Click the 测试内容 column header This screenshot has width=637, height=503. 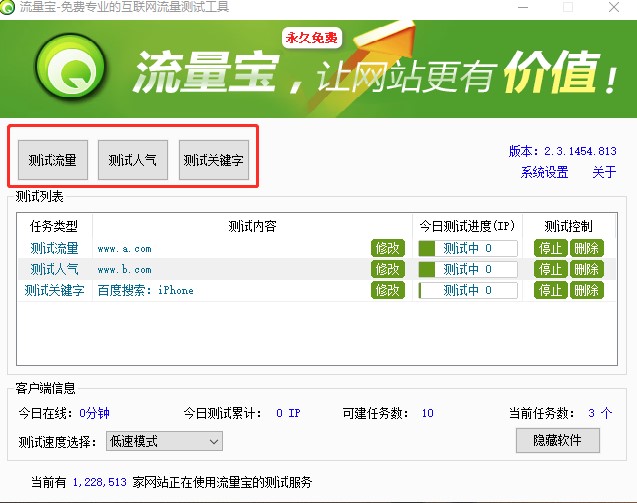pos(252,226)
